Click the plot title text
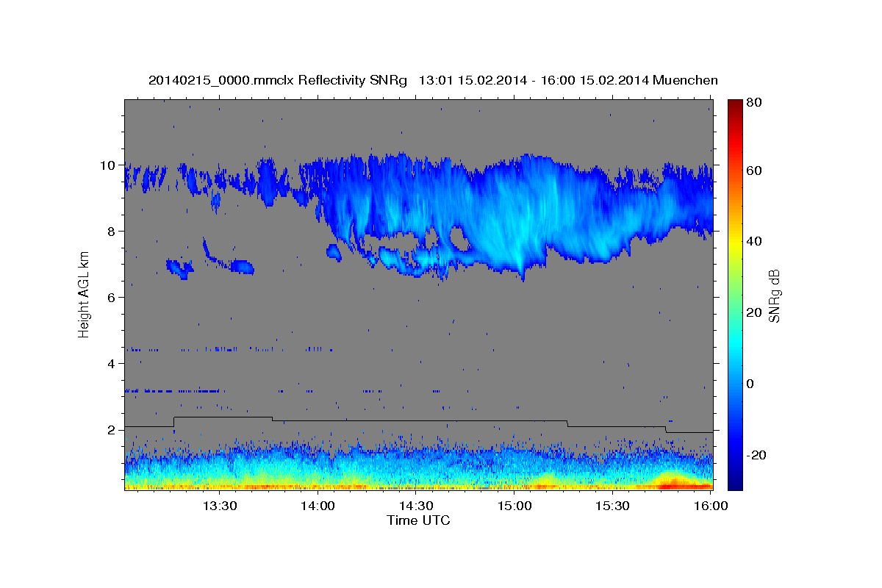Screen dimensions: 882x588 433,80
